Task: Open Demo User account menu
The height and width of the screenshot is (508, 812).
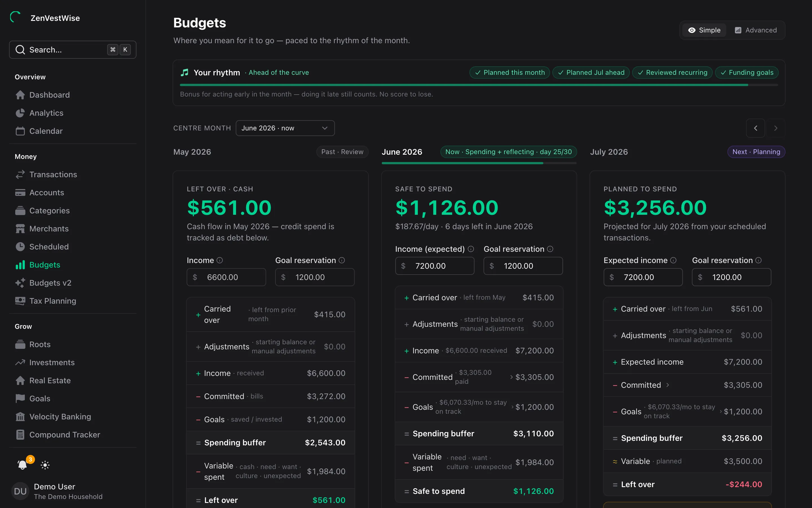Action: pos(73,491)
